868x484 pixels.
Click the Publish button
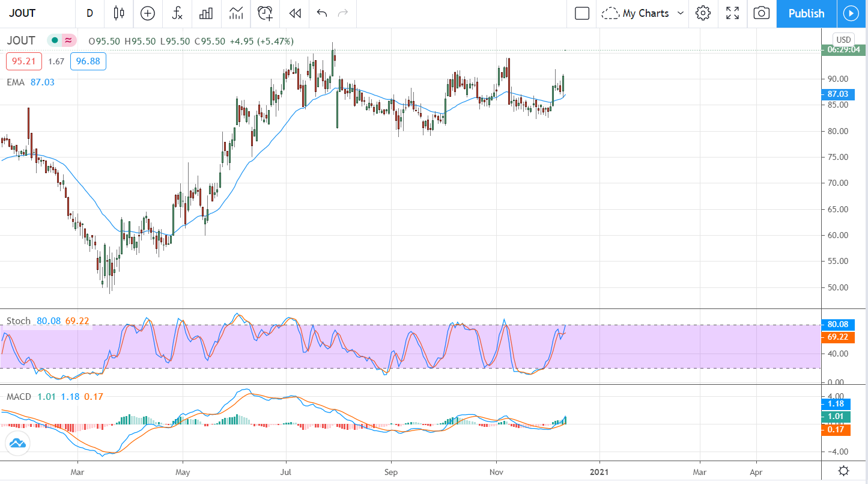[806, 13]
